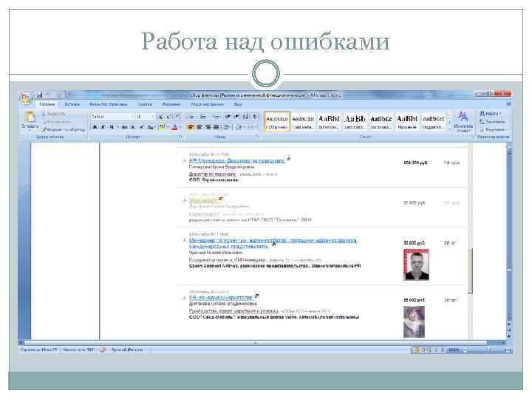The width and height of the screenshot is (532, 399).
Task: Apply a multilevel list
Action: click(216, 117)
